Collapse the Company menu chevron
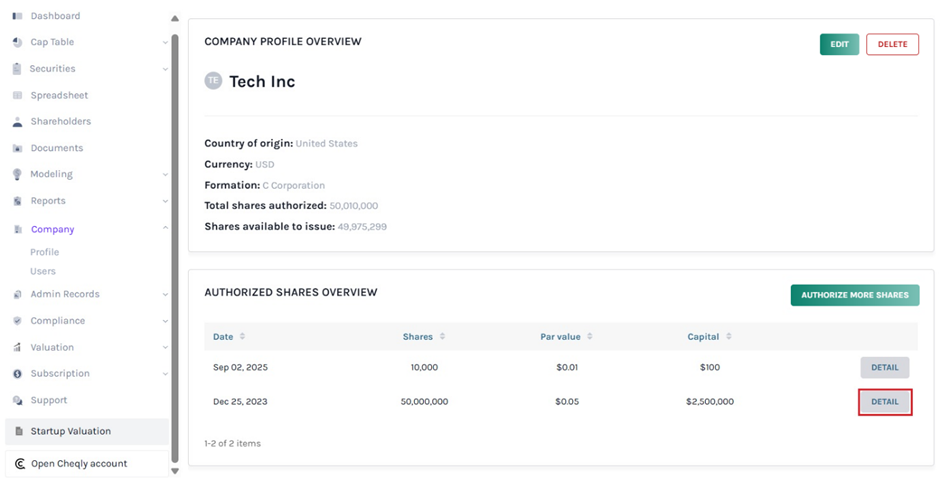The height and width of the screenshot is (480, 940). (x=165, y=229)
